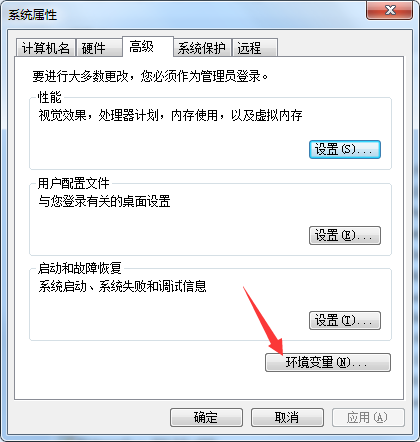Click the administrator login notice text
Viewport: 420px width, 442px height.
[150, 76]
